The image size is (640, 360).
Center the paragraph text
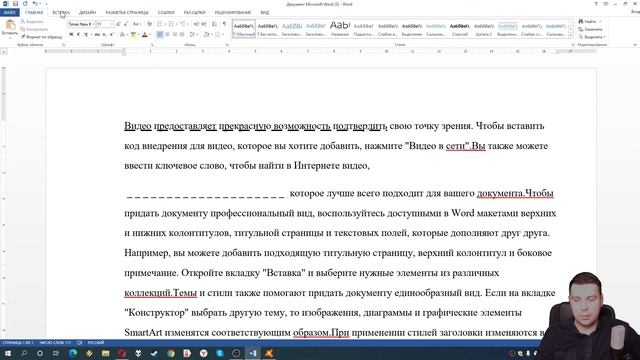[x=167, y=35]
